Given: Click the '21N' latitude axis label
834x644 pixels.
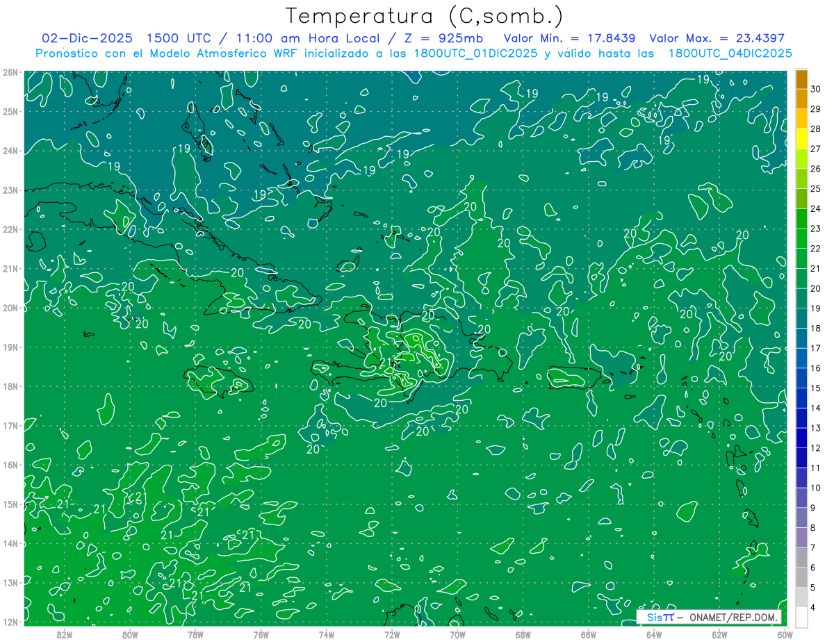Looking at the screenshot, I should pyautogui.click(x=10, y=269).
